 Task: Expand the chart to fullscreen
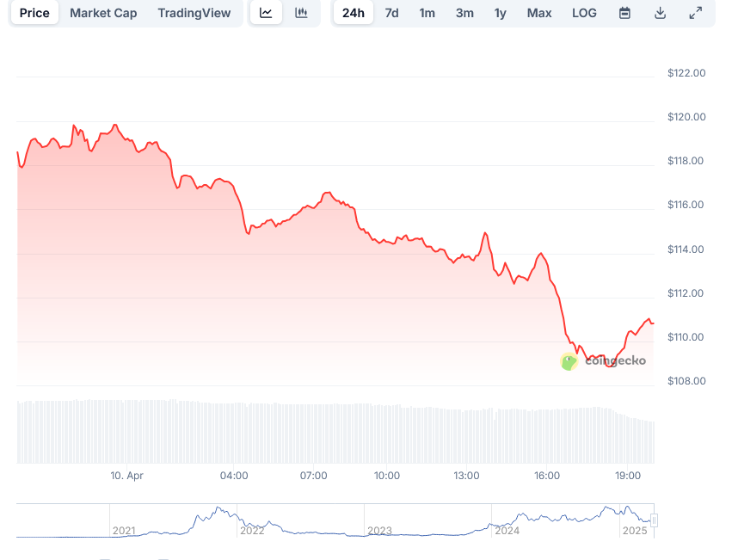695,13
